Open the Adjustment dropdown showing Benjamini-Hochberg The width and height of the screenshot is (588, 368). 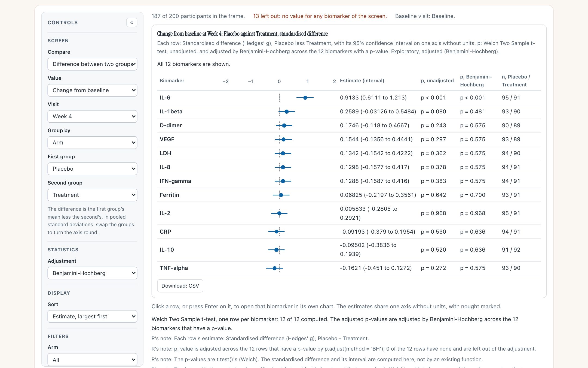(92, 273)
